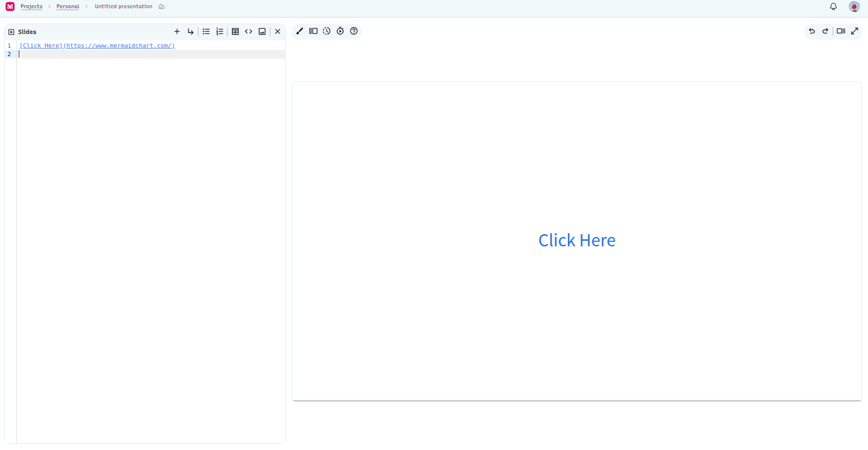This screenshot has height=450, width=868.
Task: Open the help dialog
Action: point(354,31)
